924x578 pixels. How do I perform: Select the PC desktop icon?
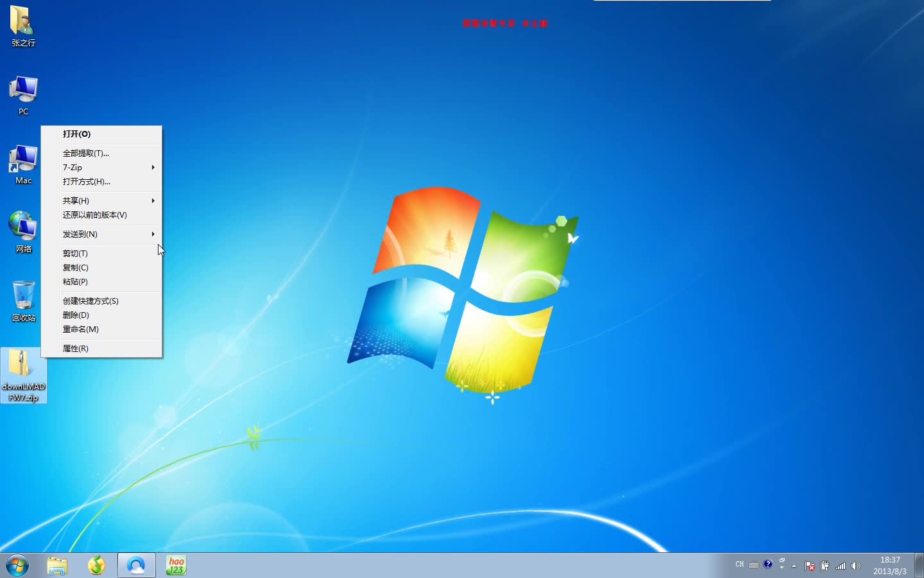[x=23, y=95]
